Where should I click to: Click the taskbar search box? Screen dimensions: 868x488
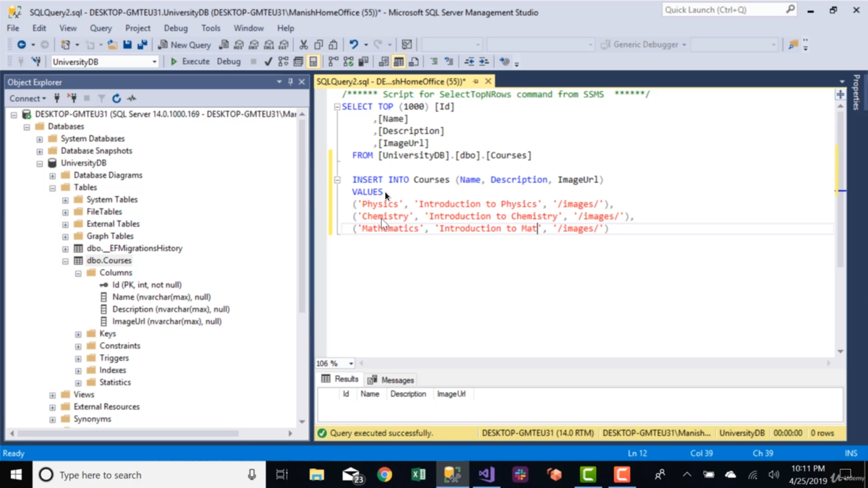pyautogui.click(x=148, y=475)
